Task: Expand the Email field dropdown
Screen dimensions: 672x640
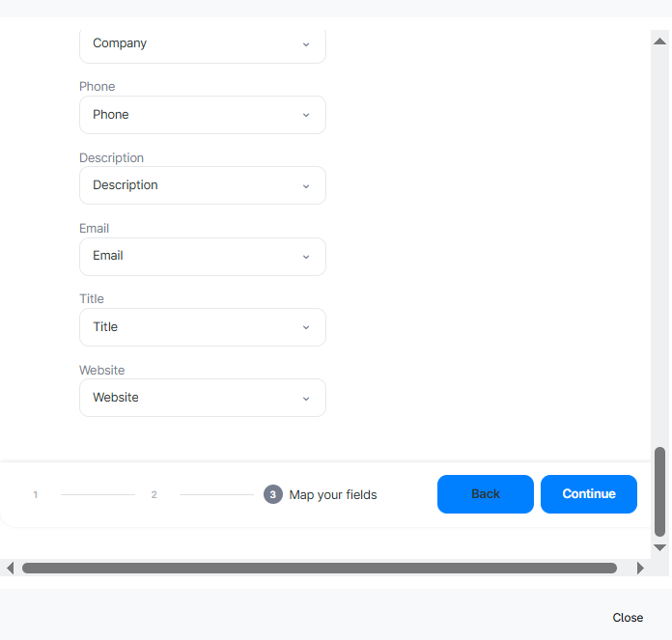Action: [x=202, y=257]
